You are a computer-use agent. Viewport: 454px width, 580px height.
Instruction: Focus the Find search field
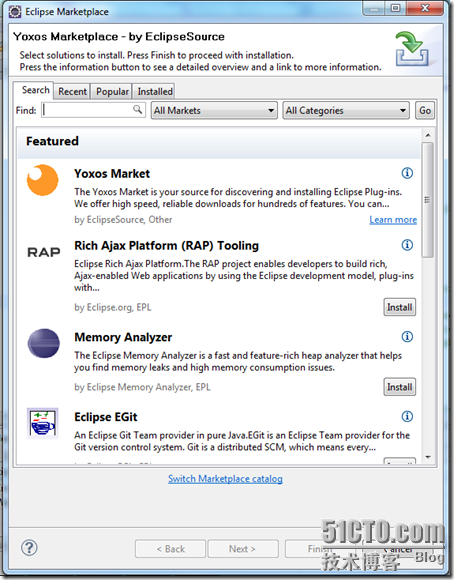coord(93,110)
